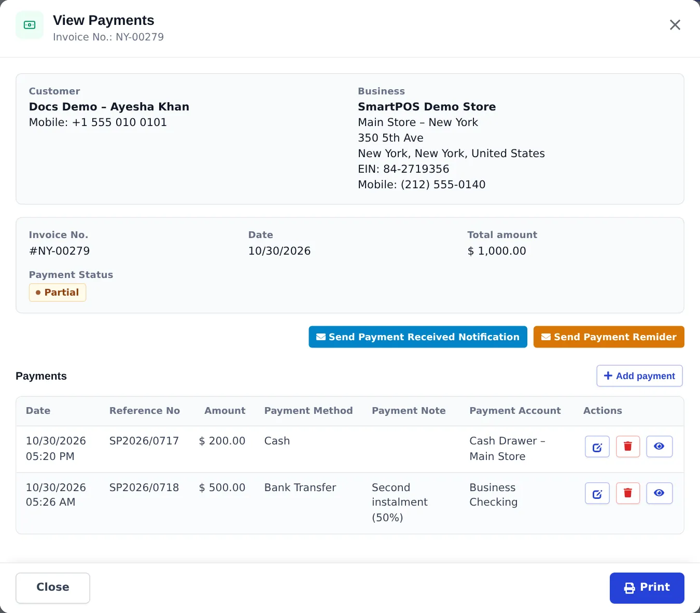Delete the Bank Transfer payment SP2026/0718
700x613 pixels.
pos(628,493)
